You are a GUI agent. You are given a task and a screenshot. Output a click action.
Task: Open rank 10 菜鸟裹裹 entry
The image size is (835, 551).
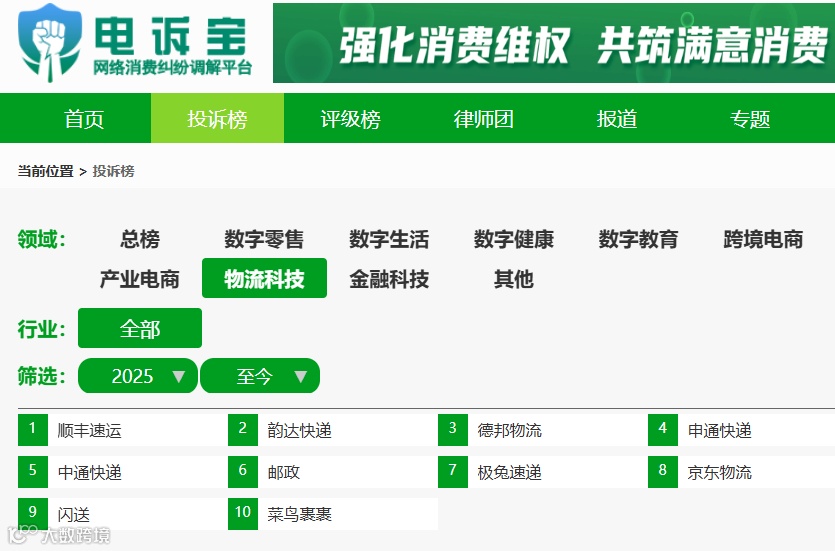point(333,514)
